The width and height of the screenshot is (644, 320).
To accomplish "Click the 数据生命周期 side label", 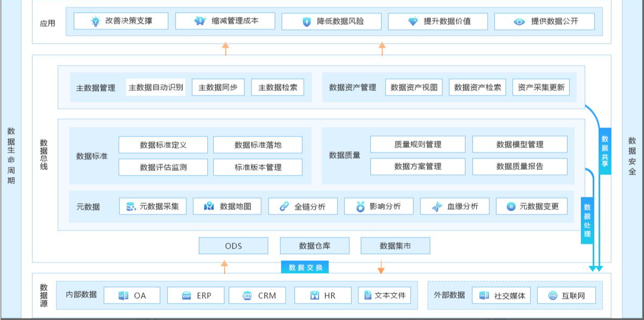I will (x=11, y=156).
